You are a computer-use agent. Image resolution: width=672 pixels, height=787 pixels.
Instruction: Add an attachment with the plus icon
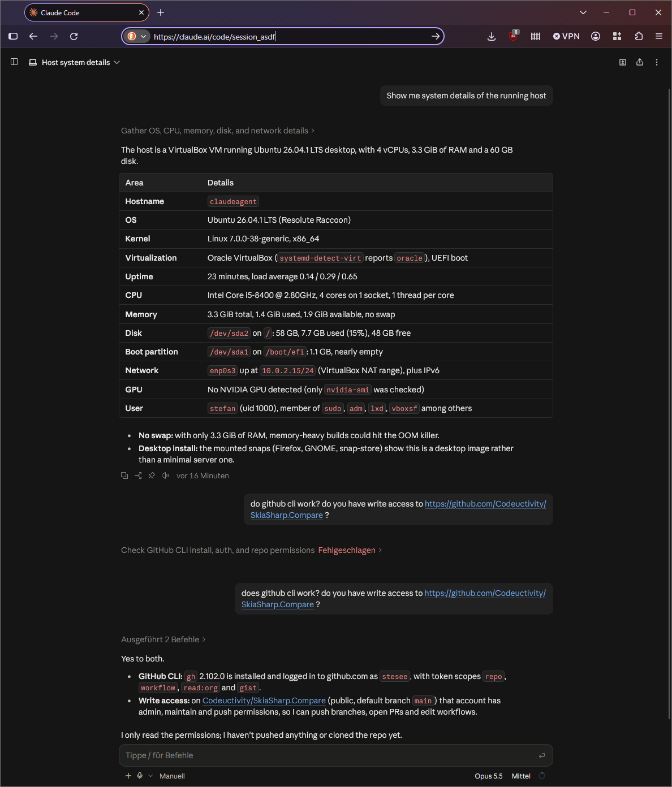click(x=128, y=776)
